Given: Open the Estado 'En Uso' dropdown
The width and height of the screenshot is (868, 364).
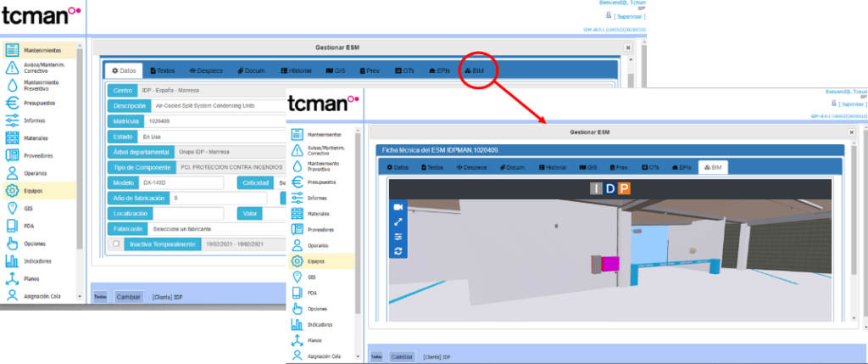Looking at the screenshot, I should (212, 136).
